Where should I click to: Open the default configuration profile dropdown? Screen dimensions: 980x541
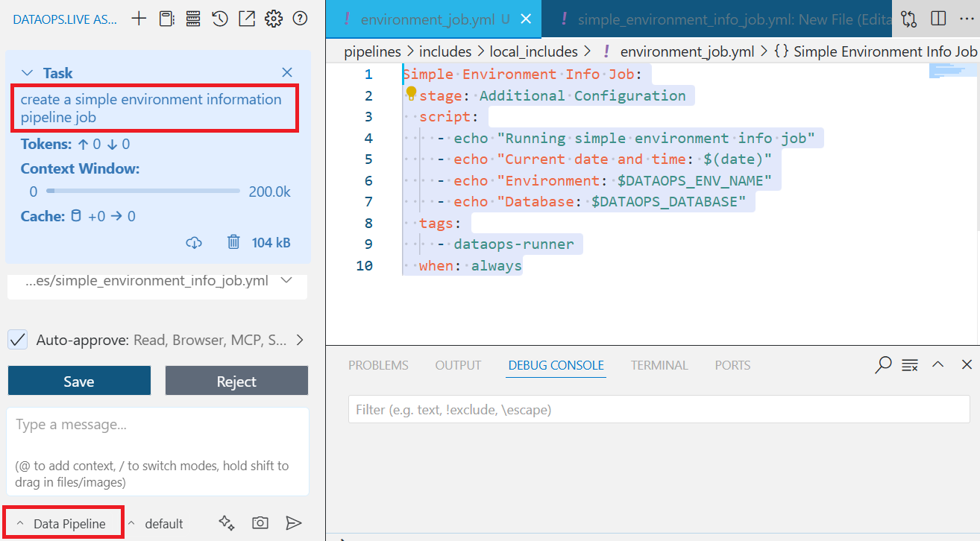click(156, 524)
